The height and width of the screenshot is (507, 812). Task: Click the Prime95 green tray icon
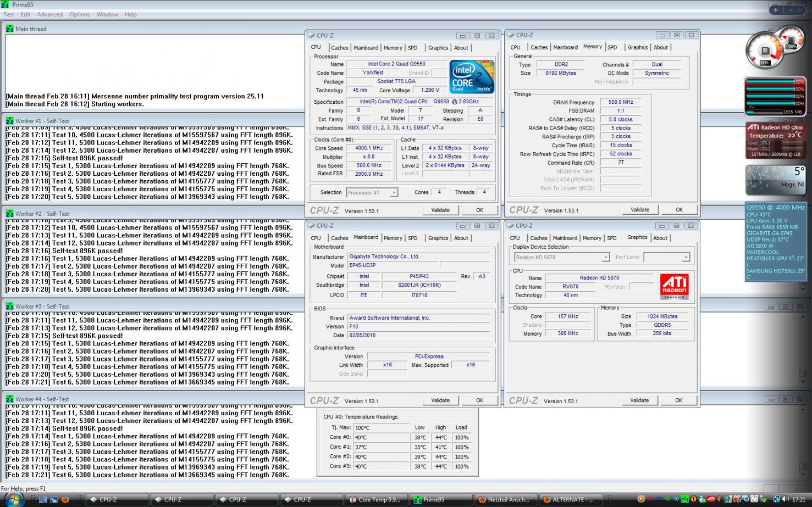click(685, 499)
